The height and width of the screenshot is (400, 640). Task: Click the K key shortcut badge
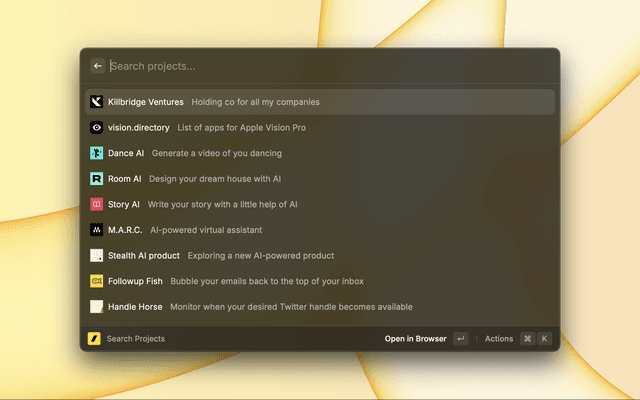545,339
